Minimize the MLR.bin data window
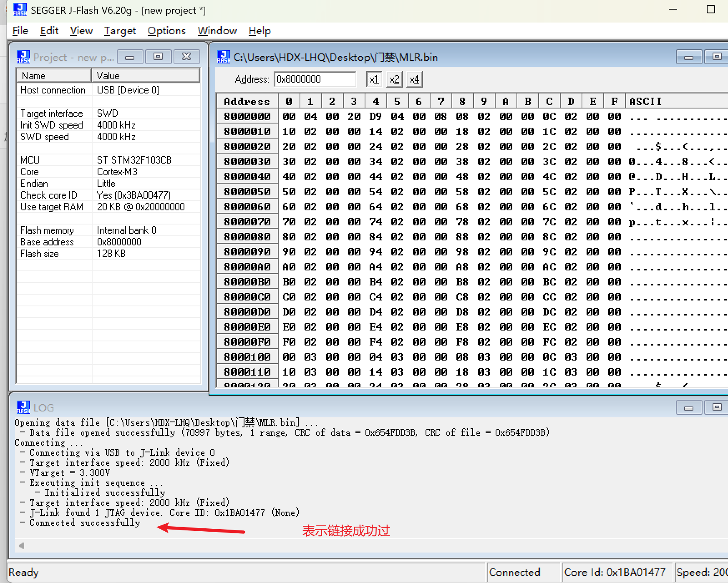728x583 pixels. pyautogui.click(x=689, y=57)
